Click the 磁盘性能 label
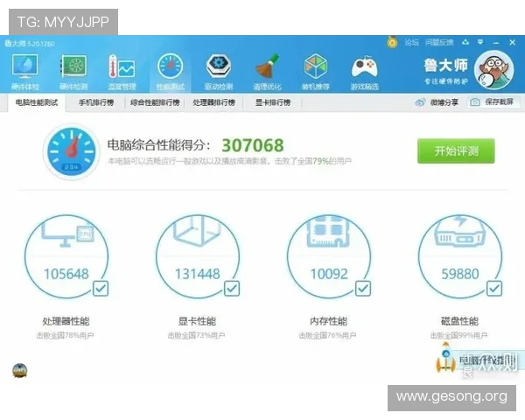The height and width of the screenshot is (420, 525). coord(459,321)
